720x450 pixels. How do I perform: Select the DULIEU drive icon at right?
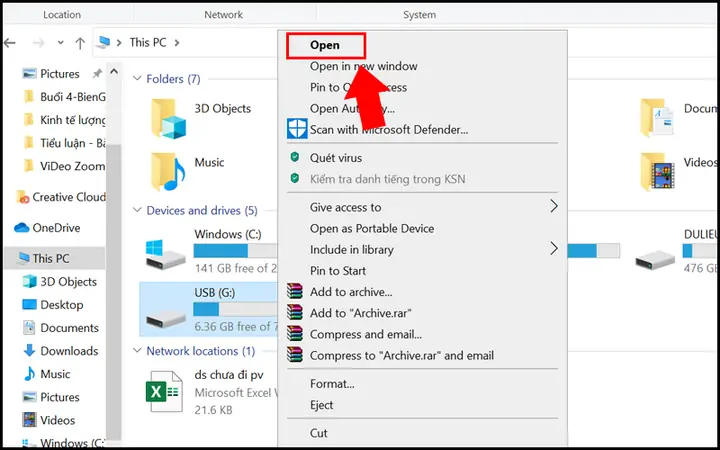655,260
